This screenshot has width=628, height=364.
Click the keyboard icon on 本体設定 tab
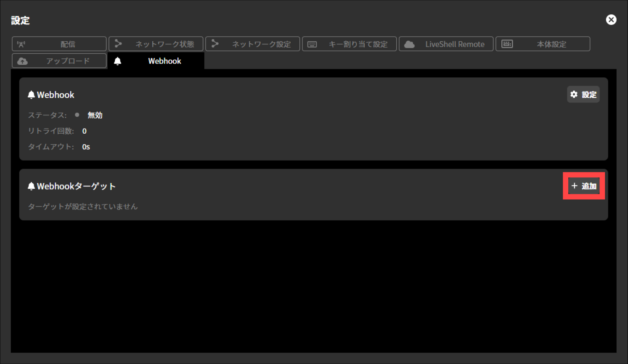pos(507,44)
